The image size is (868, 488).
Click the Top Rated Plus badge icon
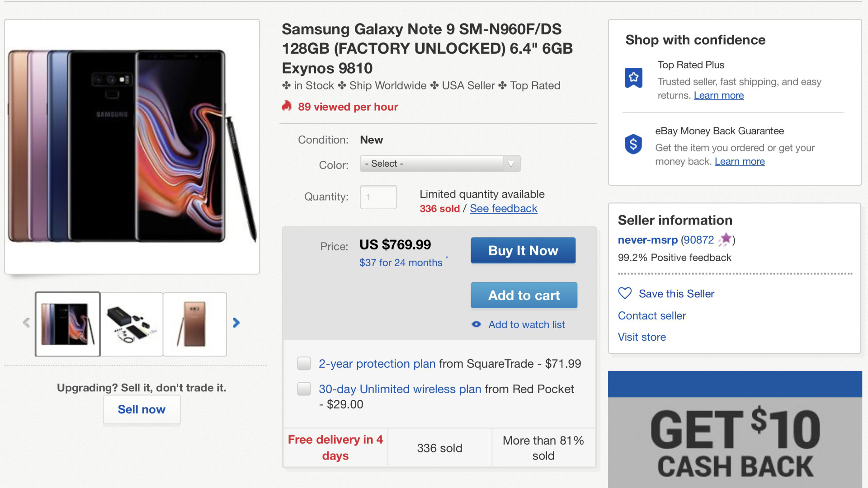coord(633,78)
